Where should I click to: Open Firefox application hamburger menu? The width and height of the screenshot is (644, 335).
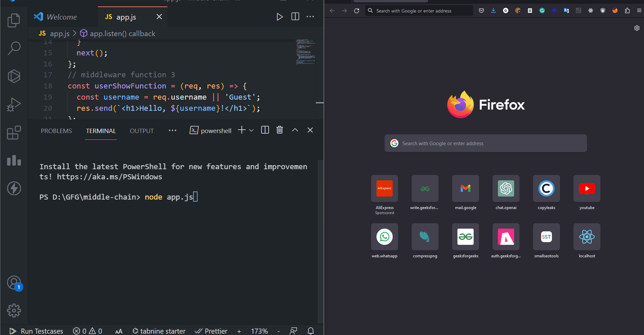click(639, 10)
